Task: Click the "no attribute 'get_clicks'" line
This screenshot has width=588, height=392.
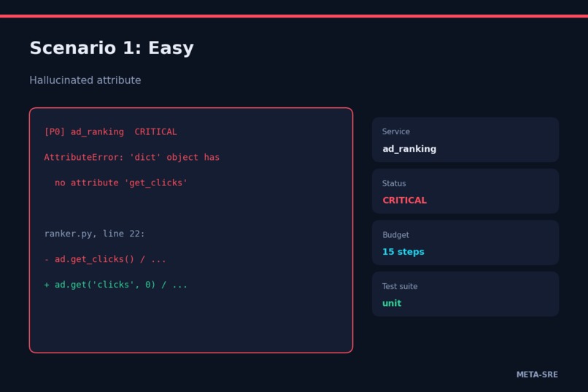Action: click(121, 182)
